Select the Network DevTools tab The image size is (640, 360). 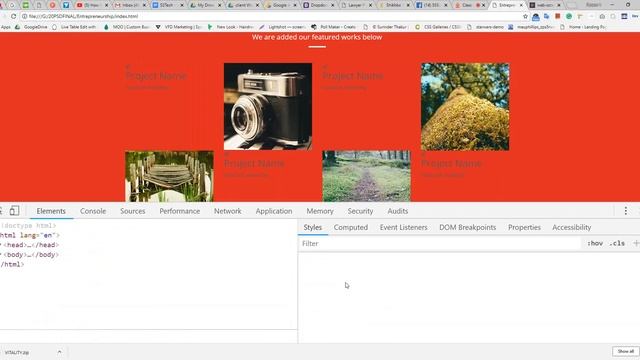coord(228,211)
